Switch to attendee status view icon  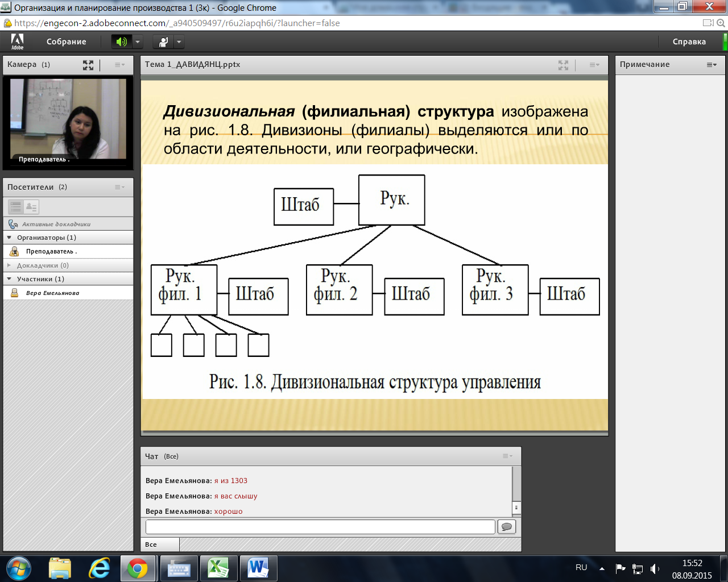click(x=31, y=207)
